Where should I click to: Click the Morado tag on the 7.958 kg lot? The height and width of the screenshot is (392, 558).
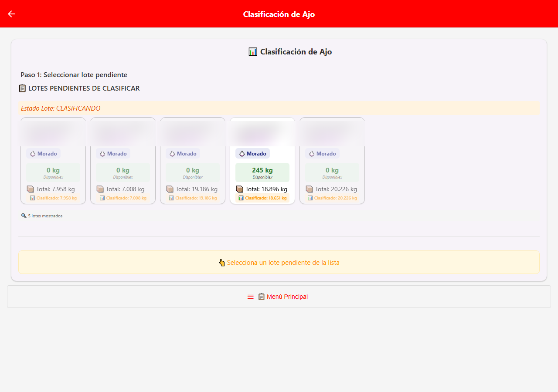[43, 153]
